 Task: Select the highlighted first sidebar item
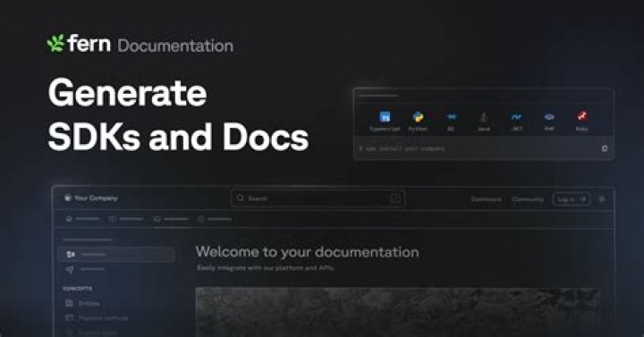point(116,255)
